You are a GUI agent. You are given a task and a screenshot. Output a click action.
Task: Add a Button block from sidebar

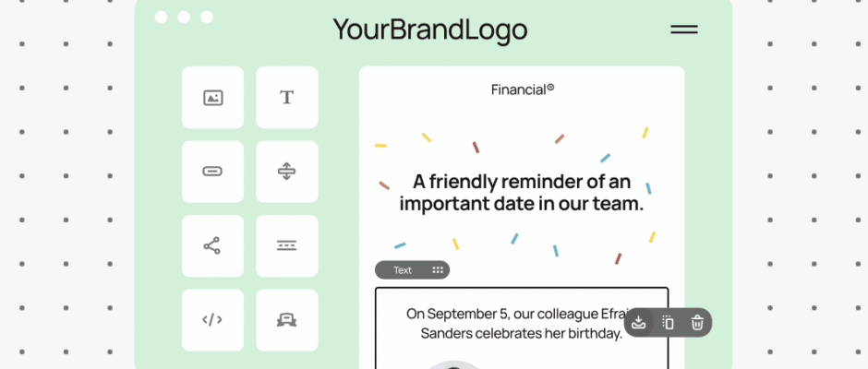(x=212, y=172)
